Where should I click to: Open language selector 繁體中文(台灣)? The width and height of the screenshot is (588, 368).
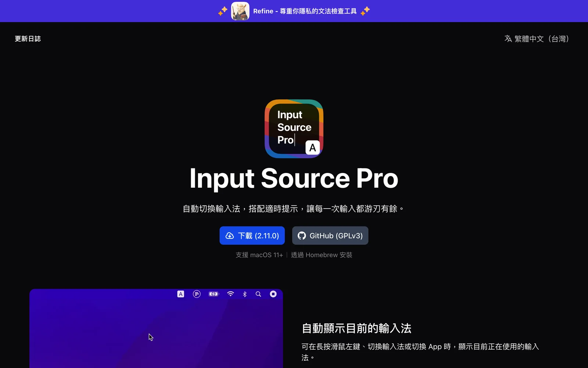(x=537, y=39)
